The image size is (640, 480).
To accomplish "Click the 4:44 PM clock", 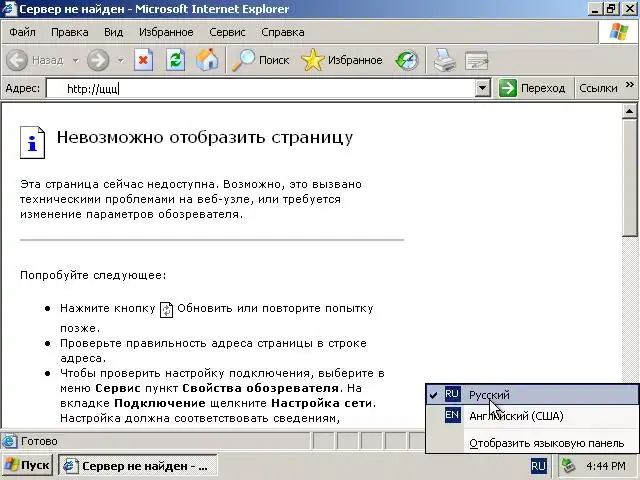I will coord(606,466).
